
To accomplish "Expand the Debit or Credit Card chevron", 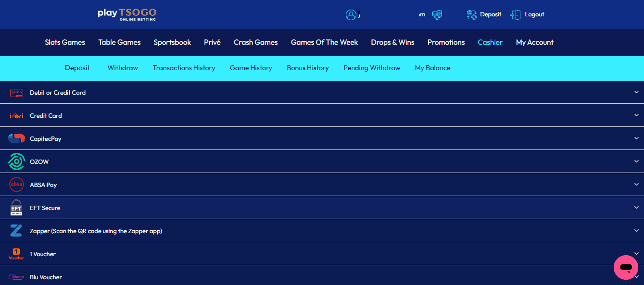I will pos(636,93).
